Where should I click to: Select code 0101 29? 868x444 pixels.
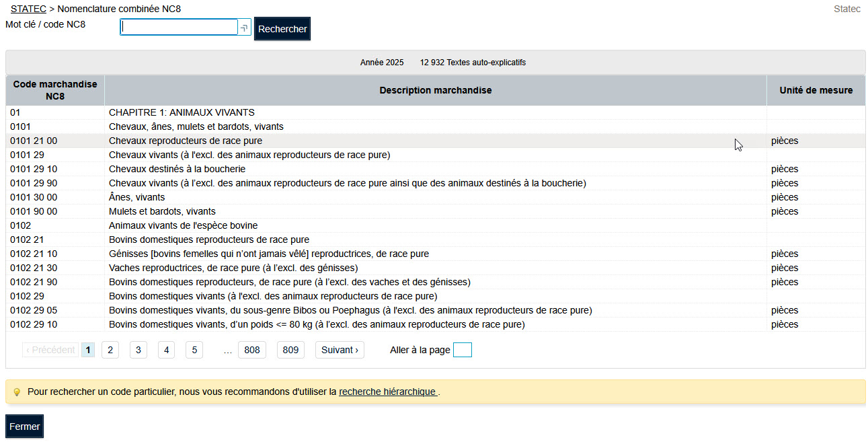[27, 155]
